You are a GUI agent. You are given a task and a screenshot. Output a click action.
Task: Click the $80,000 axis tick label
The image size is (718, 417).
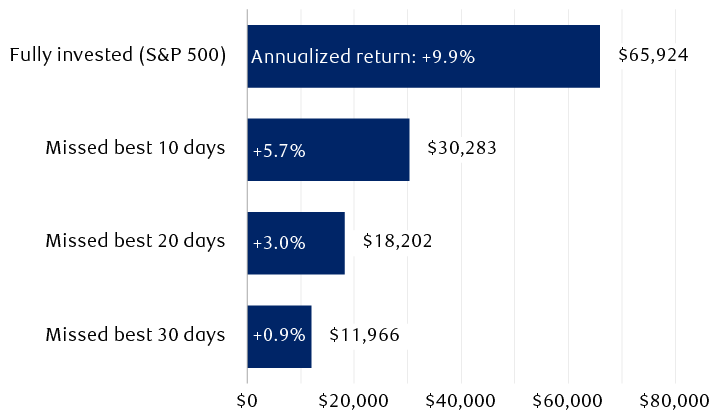674,400
